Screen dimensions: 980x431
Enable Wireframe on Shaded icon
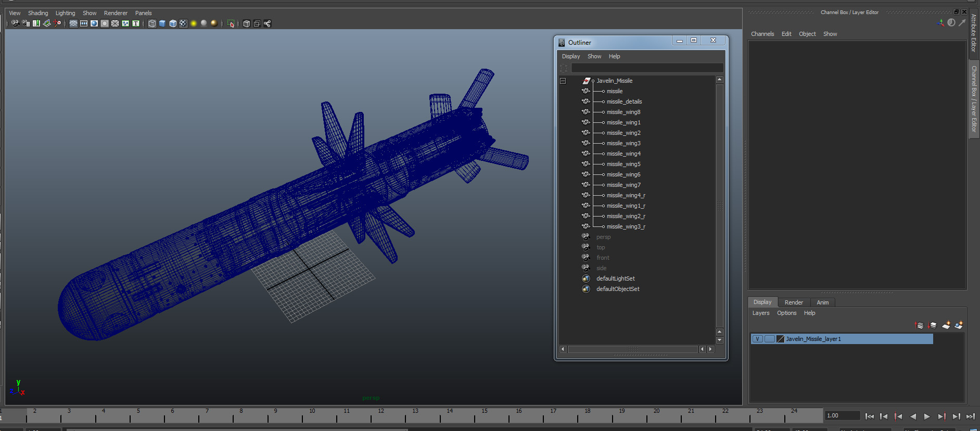pyautogui.click(x=173, y=23)
